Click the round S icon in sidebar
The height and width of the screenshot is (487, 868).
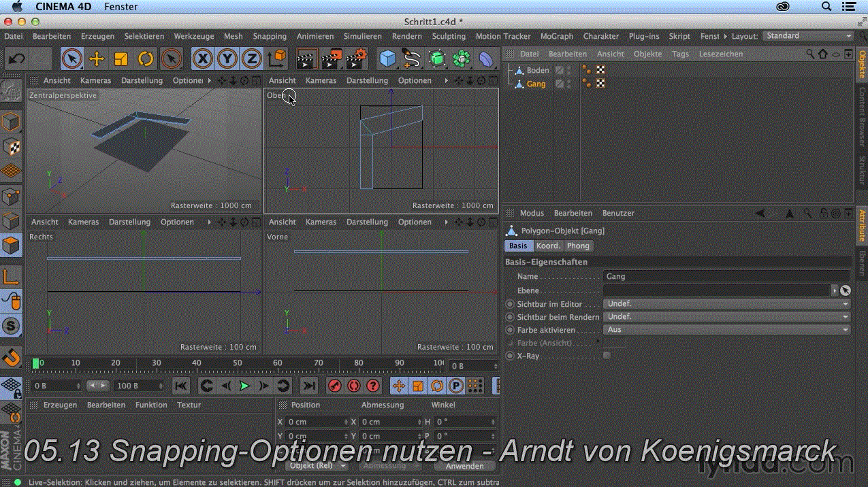[11, 326]
